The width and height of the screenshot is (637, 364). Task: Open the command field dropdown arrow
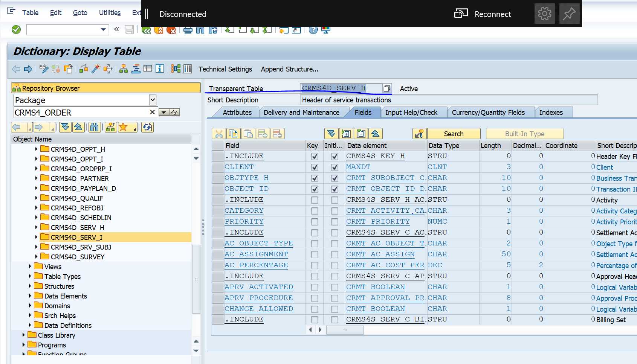click(103, 29)
